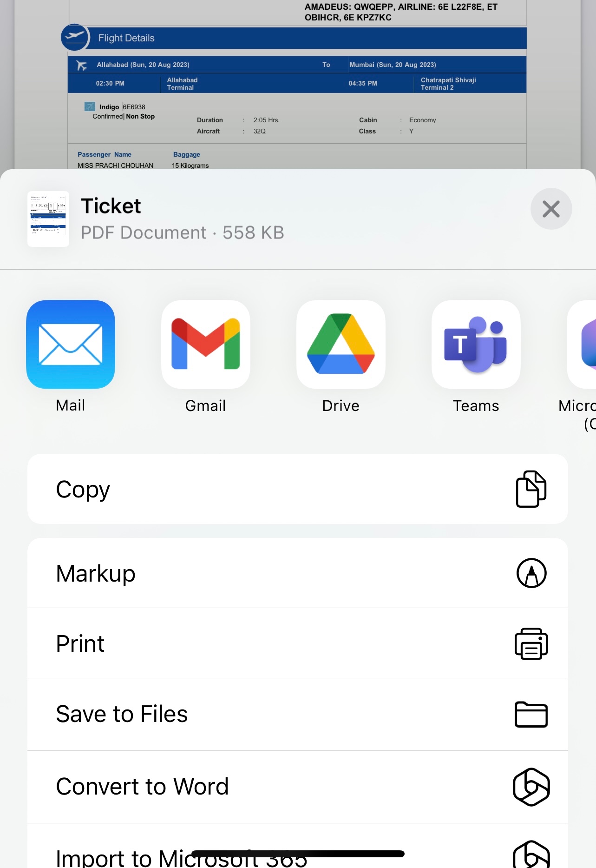Image resolution: width=596 pixels, height=868 pixels.
Task: Tap the 04:35 PM arrival time
Action: (363, 83)
